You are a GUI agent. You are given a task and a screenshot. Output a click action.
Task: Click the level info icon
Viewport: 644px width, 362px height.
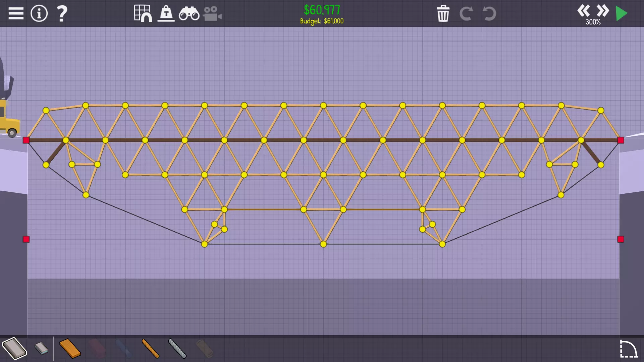click(x=39, y=13)
